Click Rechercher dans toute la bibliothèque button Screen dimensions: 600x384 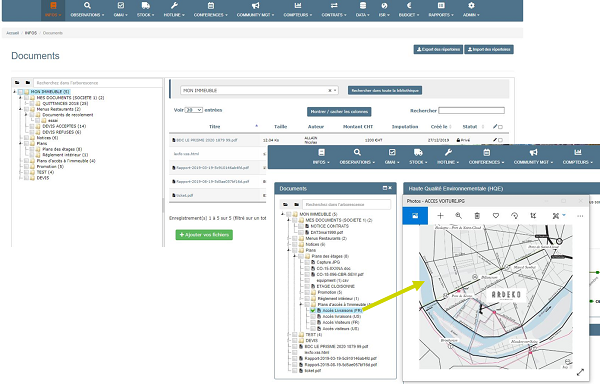pos(385,91)
